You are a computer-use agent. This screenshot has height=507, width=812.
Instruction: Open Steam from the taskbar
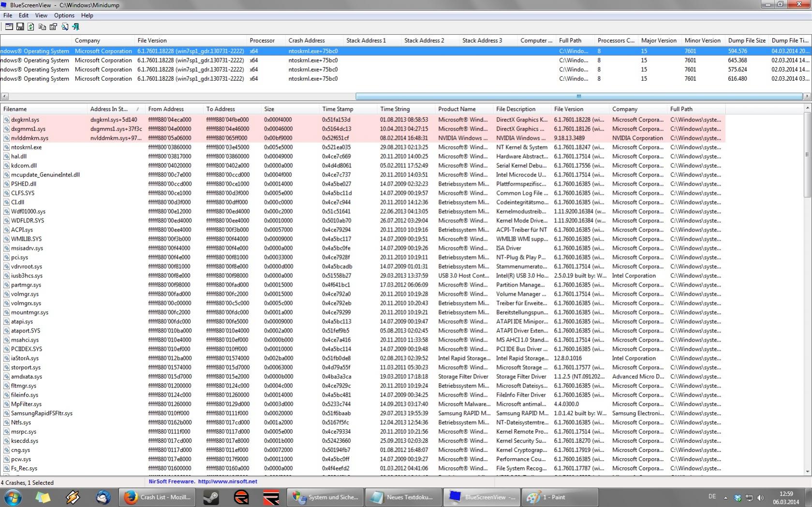coord(211,497)
